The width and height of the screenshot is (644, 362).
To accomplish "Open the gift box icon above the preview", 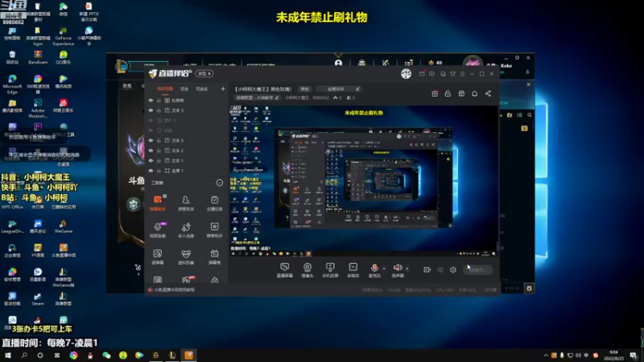I will click(435, 93).
